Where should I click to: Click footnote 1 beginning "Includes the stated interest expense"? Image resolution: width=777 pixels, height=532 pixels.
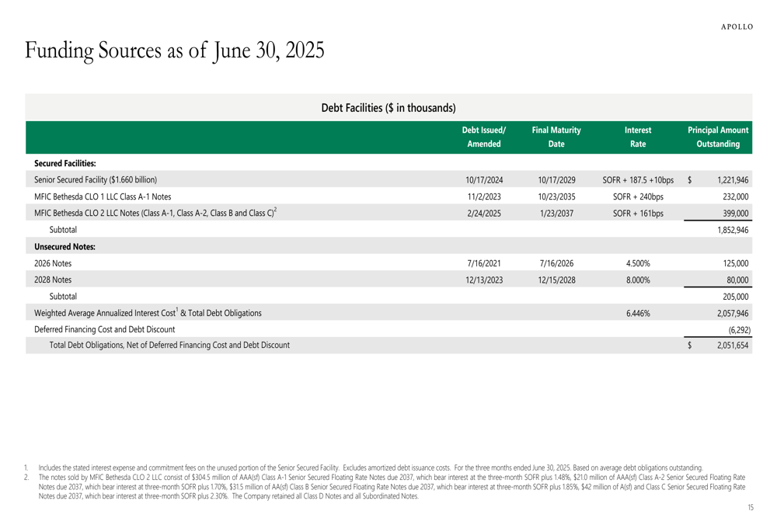371,468
